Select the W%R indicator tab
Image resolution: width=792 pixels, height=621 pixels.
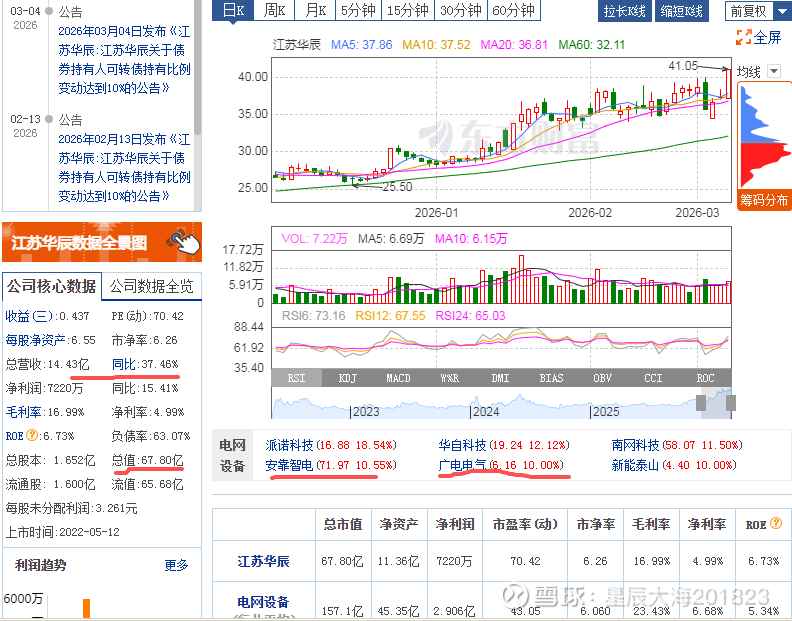pyautogui.click(x=450, y=378)
